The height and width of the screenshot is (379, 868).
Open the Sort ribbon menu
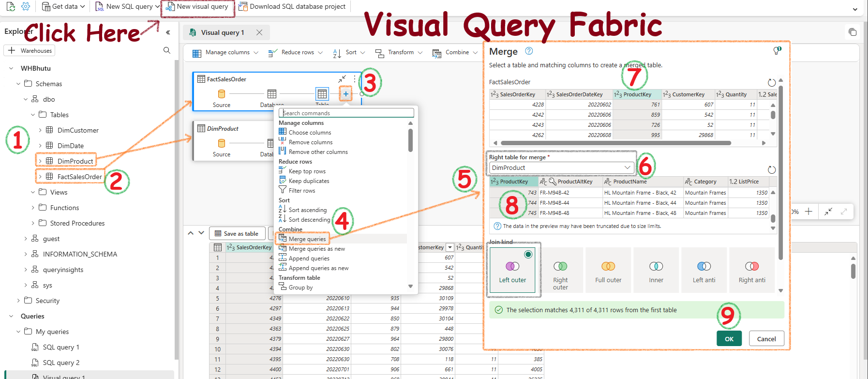349,52
